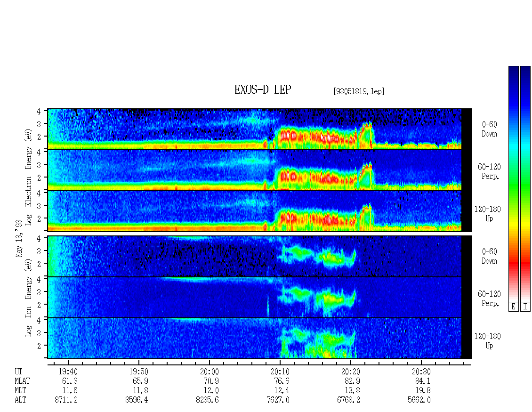This screenshot has width=532, height=412.
Task: Select MLT value 12.0
Action: [x=211, y=391]
